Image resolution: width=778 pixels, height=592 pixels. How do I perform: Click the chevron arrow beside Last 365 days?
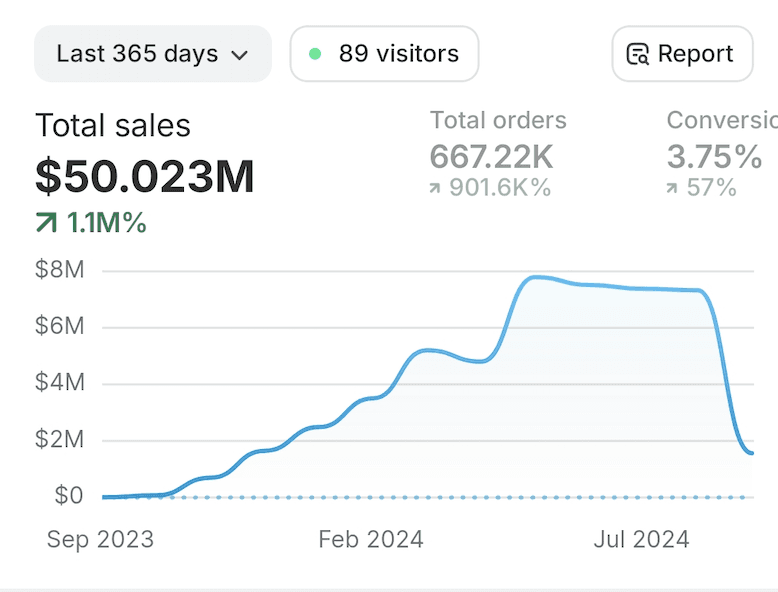click(240, 55)
